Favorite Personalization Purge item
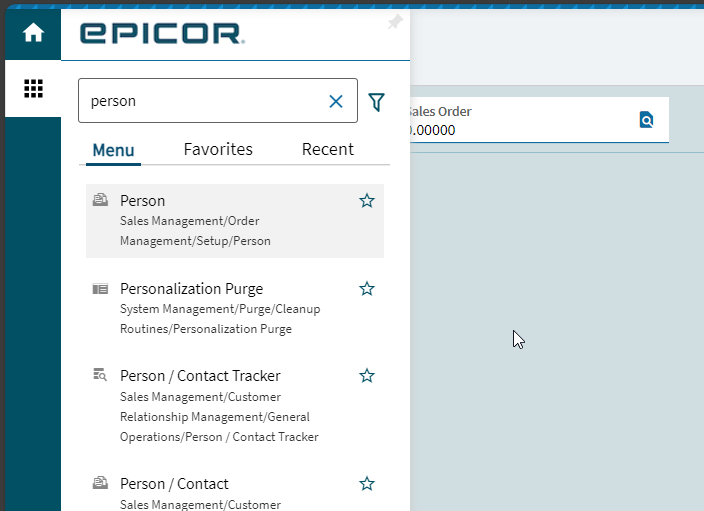Screen dimensions: 704x511 pos(367,289)
